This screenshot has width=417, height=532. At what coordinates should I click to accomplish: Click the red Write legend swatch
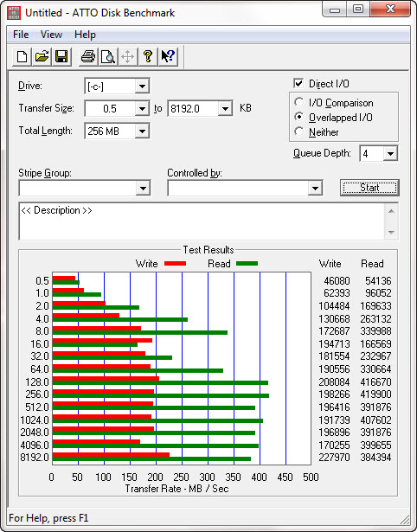[x=175, y=264]
